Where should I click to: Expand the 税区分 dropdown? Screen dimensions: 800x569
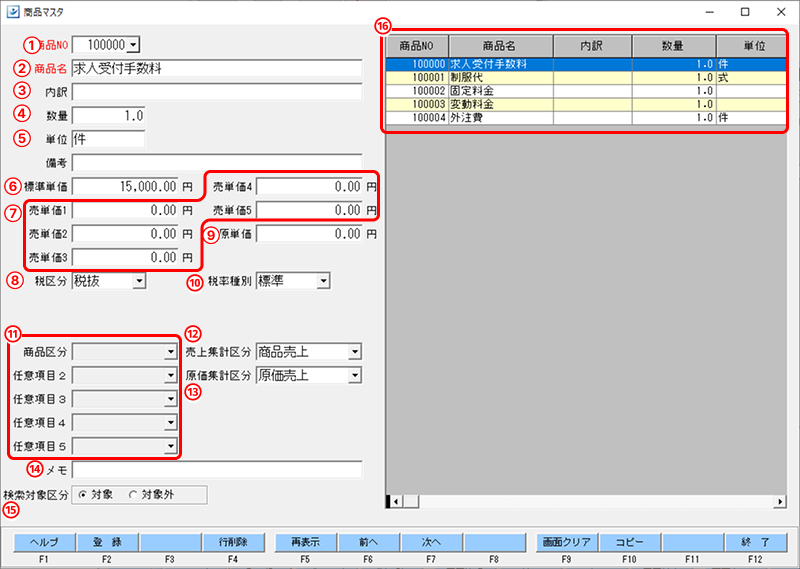click(x=139, y=281)
